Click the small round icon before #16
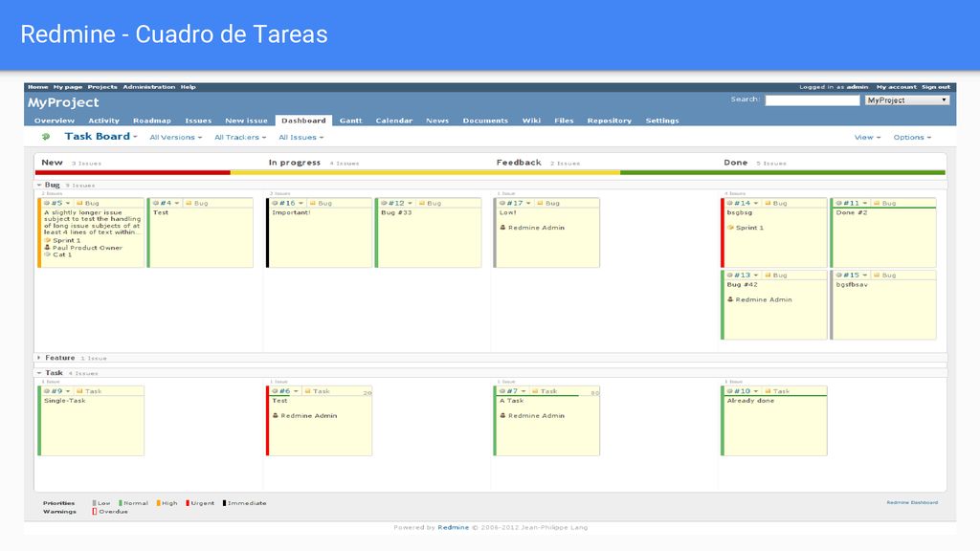This screenshot has height=551, width=980. click(275, 203)
